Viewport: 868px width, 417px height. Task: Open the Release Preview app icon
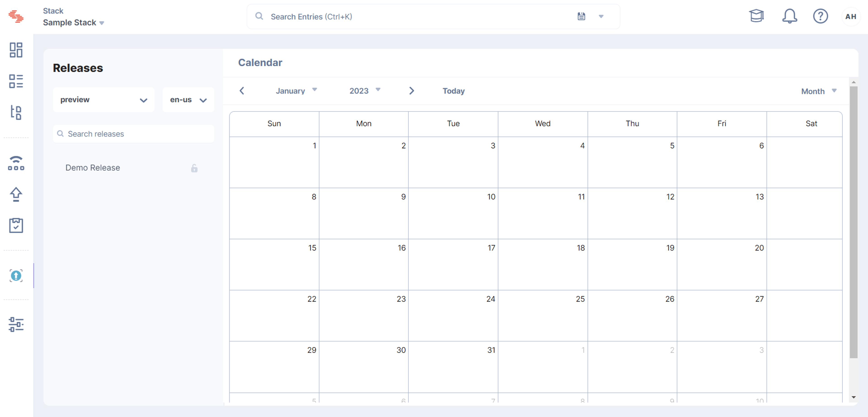pyautogui.click(x=16, y=276)
